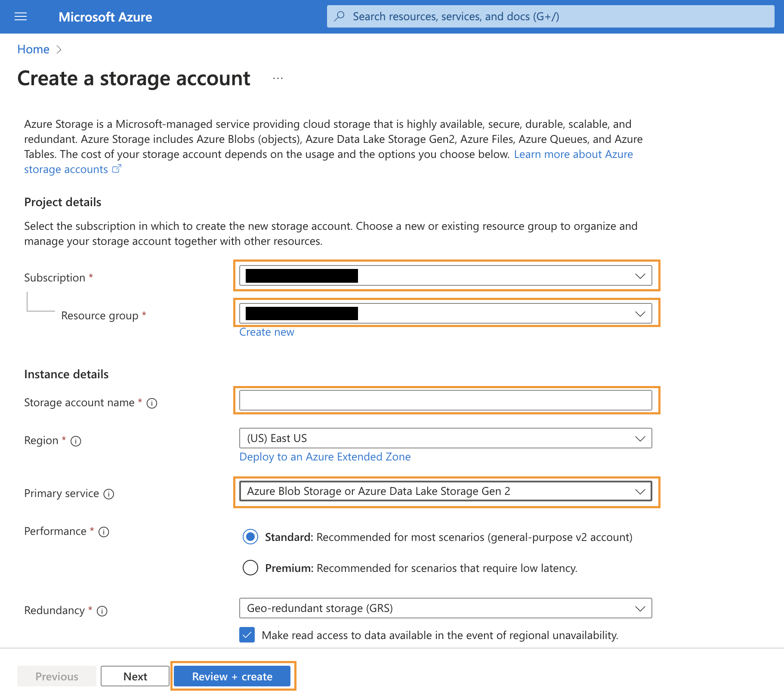Open the ellipsis more options menu
The height and width of the screenshot is (698, 784).
pos(278,78)
